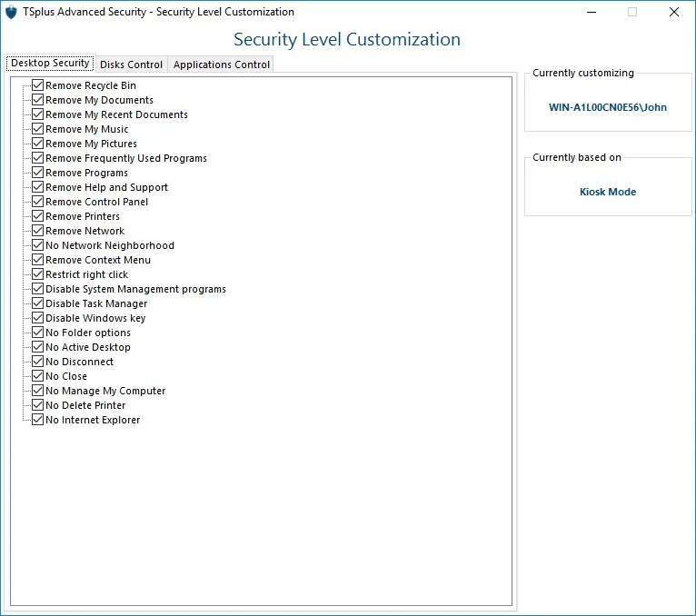Image resolution: width=696 pixels, height=616 pixels.
Task: Toggle the Remove Network checkbox
Action: [x=38, y=231]
